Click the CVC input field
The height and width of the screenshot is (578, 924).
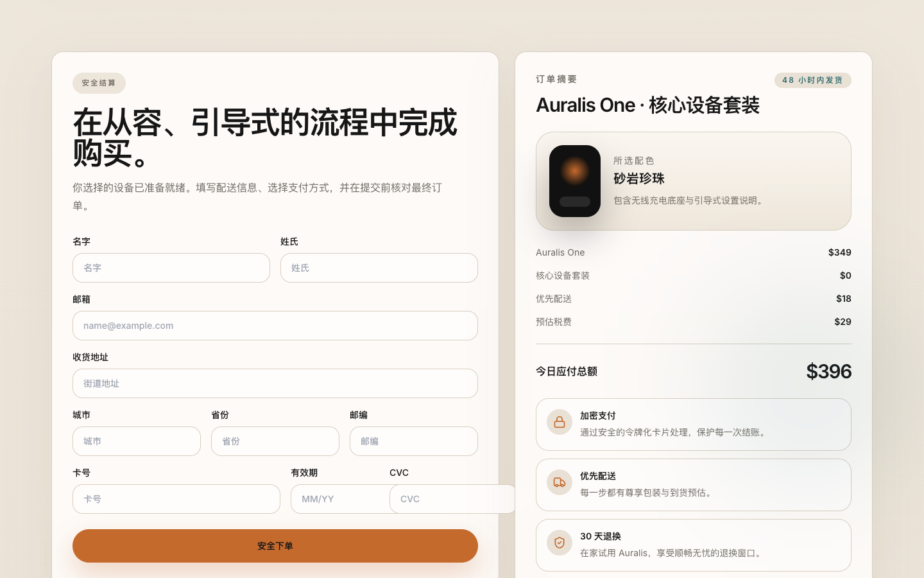(x=452, y=499)
